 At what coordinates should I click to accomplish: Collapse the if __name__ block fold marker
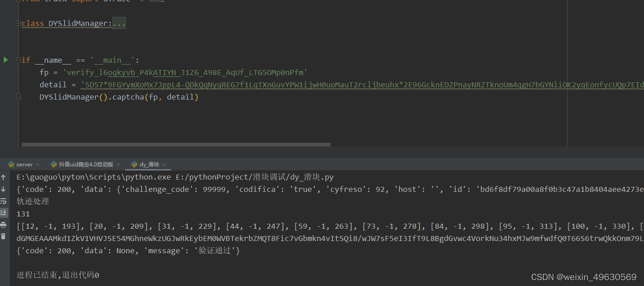18,60
